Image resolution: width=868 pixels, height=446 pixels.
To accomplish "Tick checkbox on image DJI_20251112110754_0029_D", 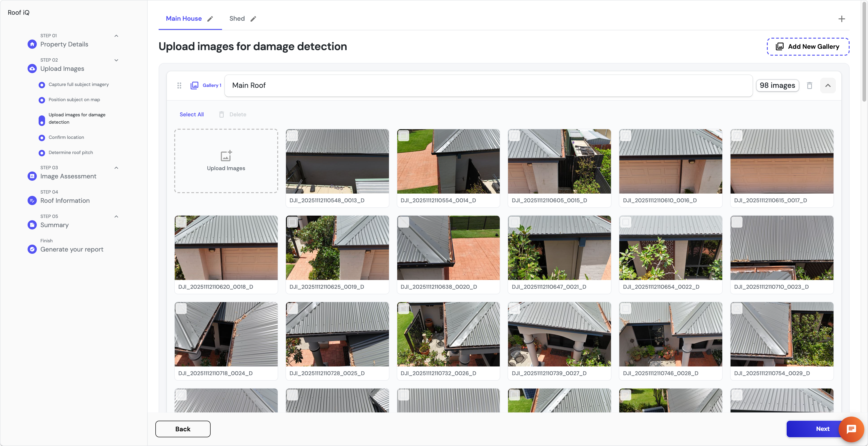I will pos(737,309).
